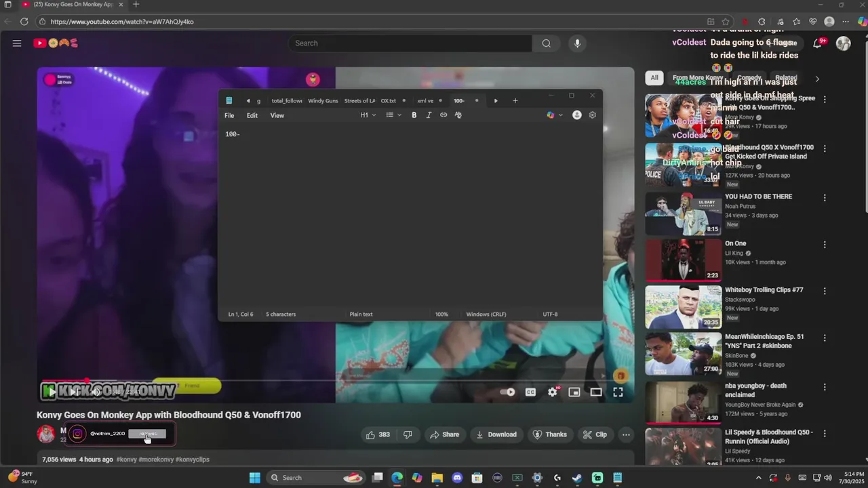
Task: Open a new browser tab
Action: [x=136, y=4]
